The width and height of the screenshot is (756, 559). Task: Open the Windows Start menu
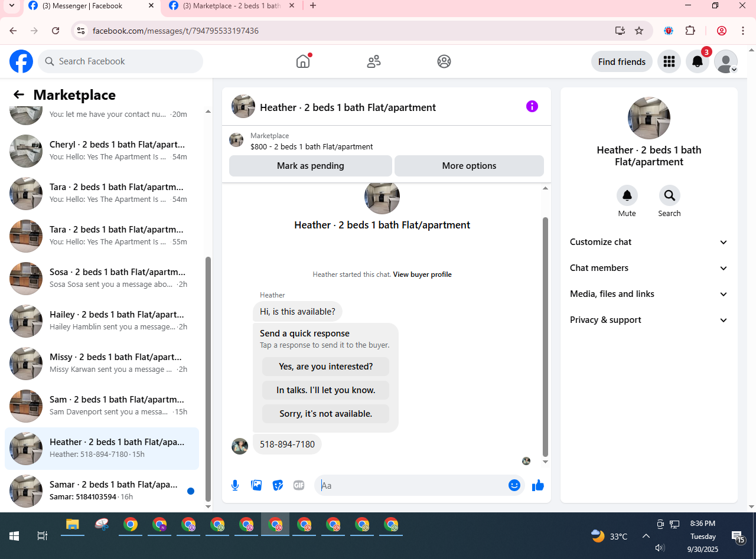14,536
